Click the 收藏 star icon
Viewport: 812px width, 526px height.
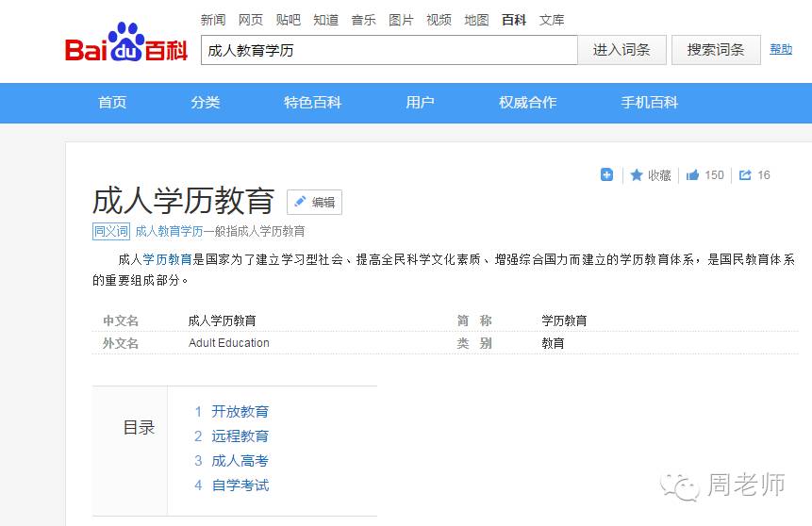point(637,174)
